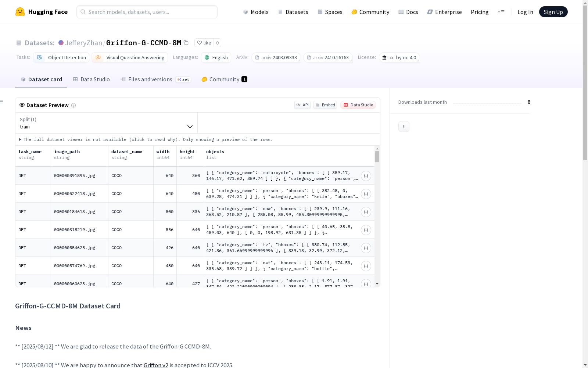This screenshot has height=368, width=588.
Task: Select the 000000318219.jpg cell
Action: 79,230
